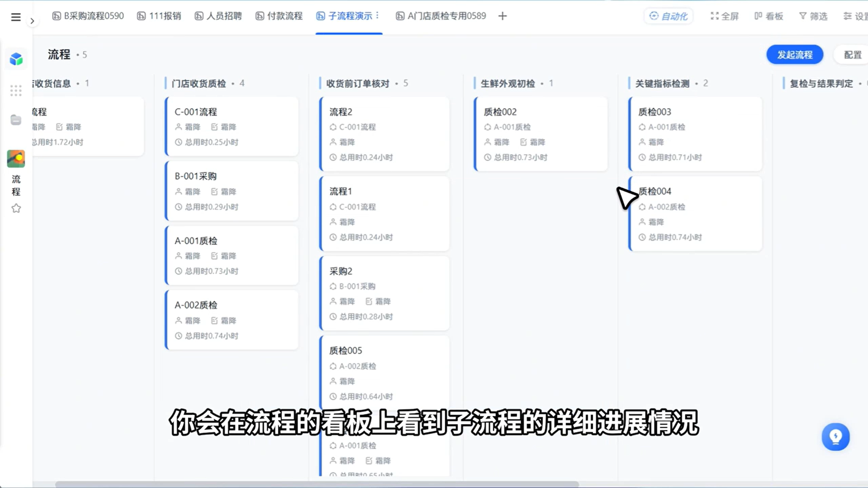Image resolution: width=868 pixels, height=488 pixels.
Task: Open the A-002质检 card in 门店收货质检
Action: click(x=232, y=320)
